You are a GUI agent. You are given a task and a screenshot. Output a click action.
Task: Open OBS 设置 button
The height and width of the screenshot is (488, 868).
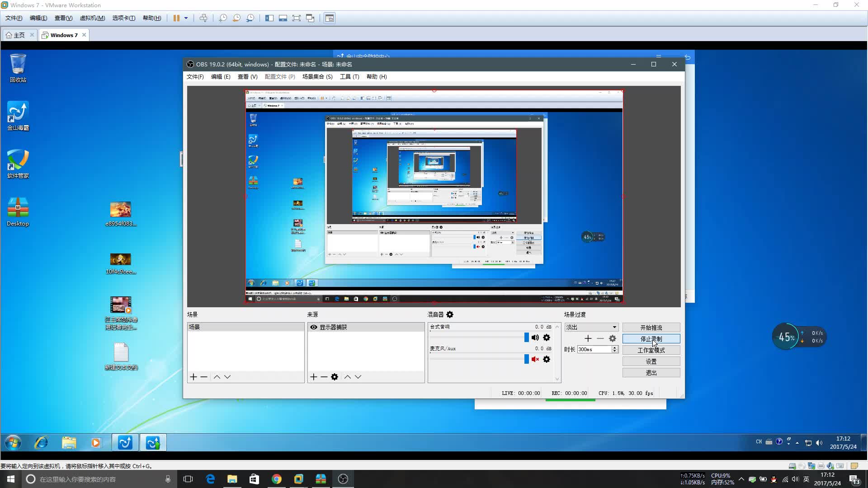coord(651,361)
